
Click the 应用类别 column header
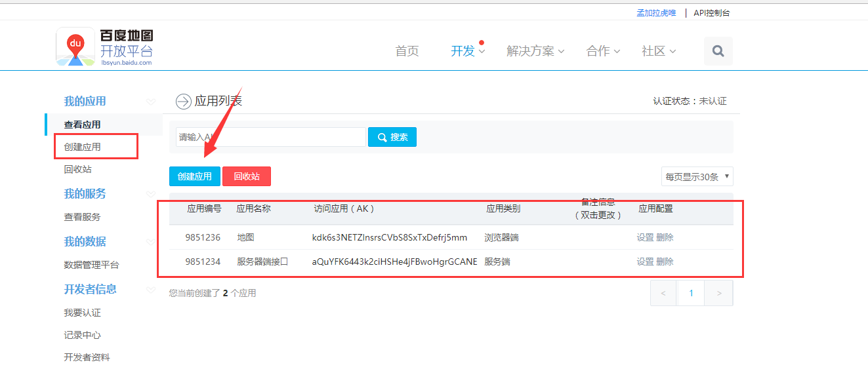tap(503, 209)
